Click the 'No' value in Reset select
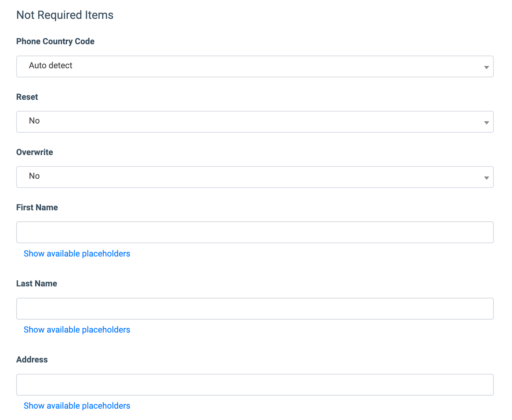 point(34,121)
